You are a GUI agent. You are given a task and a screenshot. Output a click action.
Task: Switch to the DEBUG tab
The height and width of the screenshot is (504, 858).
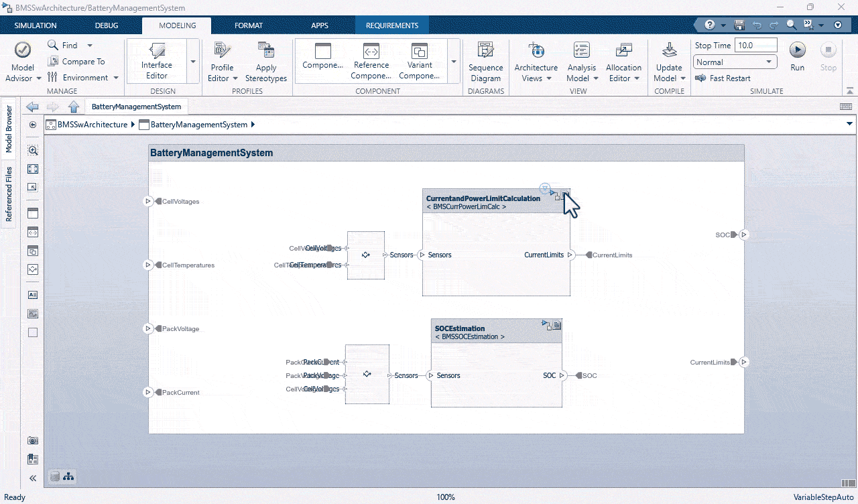pos(107,25)
